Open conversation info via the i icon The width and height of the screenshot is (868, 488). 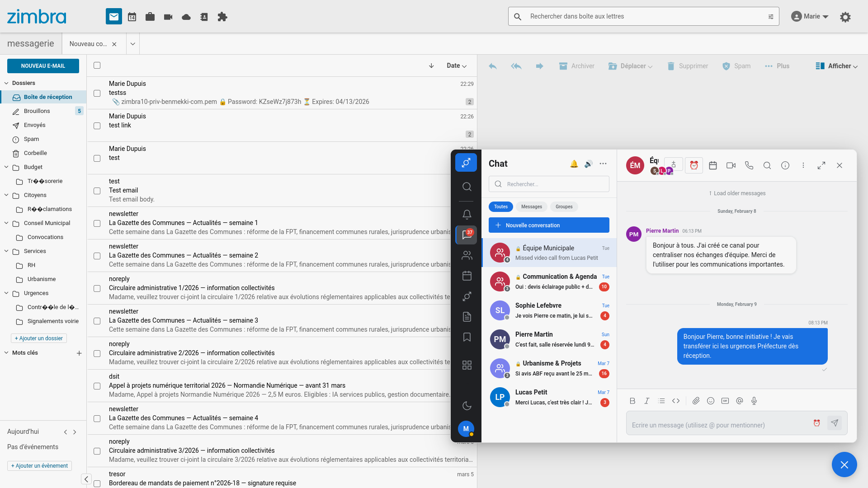click(785, 165)
